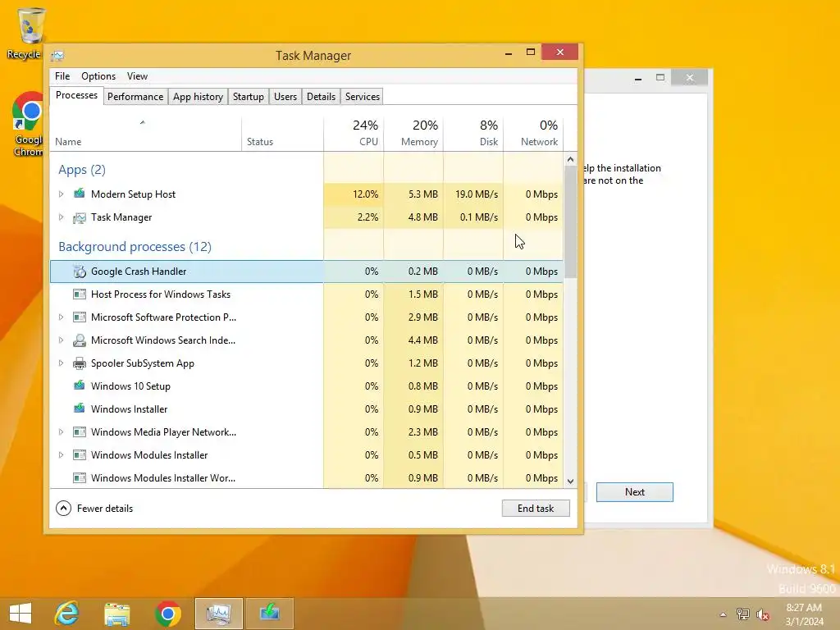The width and height of the screenshot is (840, 630).
Task: Click the Microsoft Windows Search Indexer icon
Action: click(x=80, y=340)
